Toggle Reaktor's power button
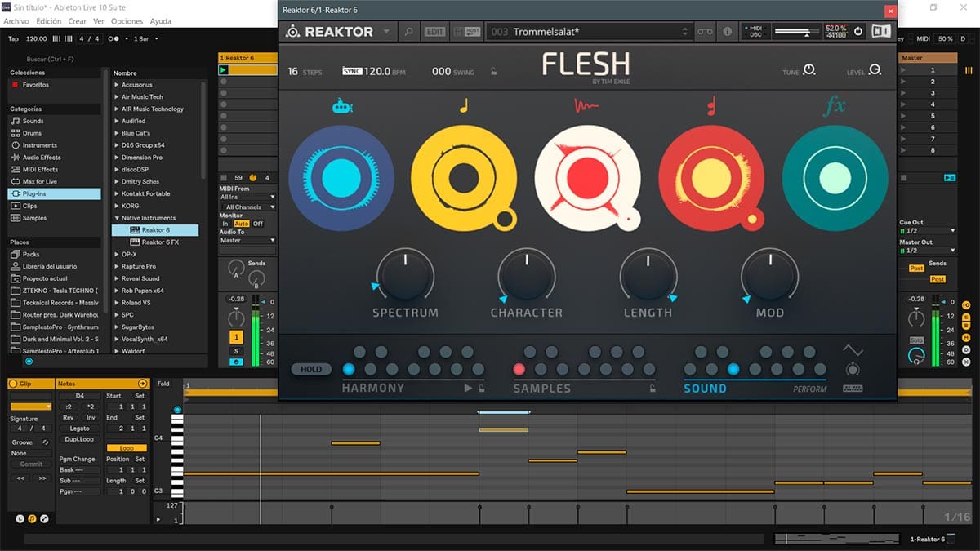The height and width of the screenshot is (551, 980). pyautogui.click(x=858, y=32)
